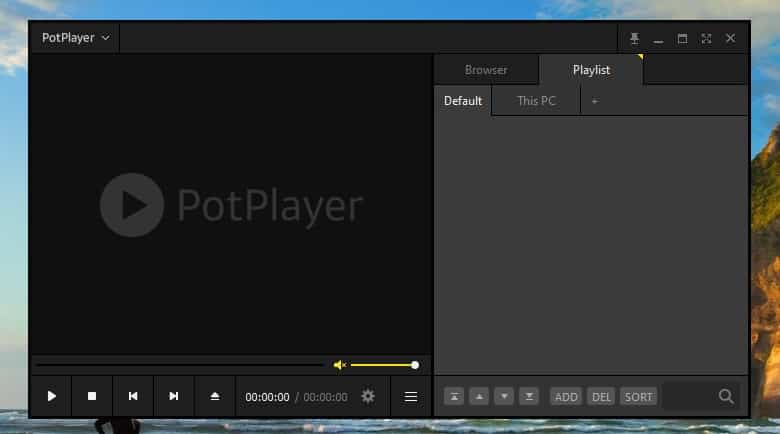
Task: Open the settings gear in control bar
Action: (x=368, y=396)
